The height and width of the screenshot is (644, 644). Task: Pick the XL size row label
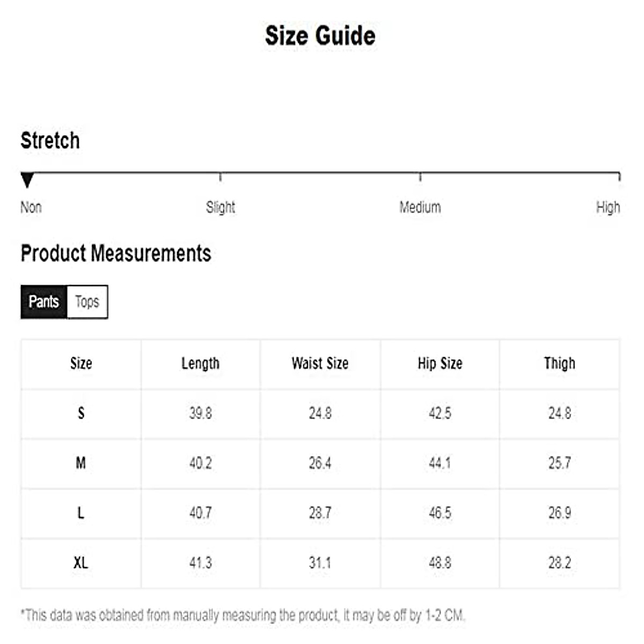click(x=81, y=563)
